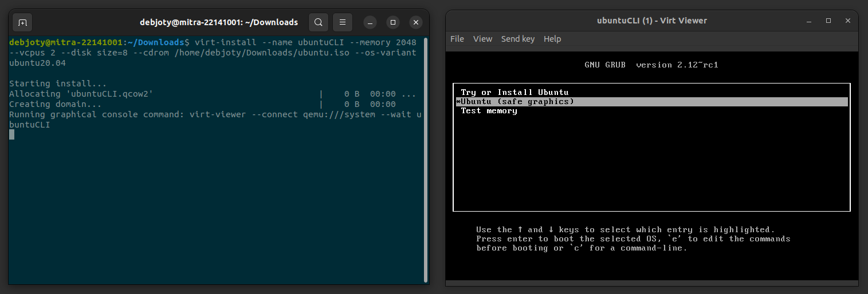Viewport: 868px width, 294px height.
Task: Click the ubuntuCLI (1) - Virt Viewer title
Action: tap(652, 21)
